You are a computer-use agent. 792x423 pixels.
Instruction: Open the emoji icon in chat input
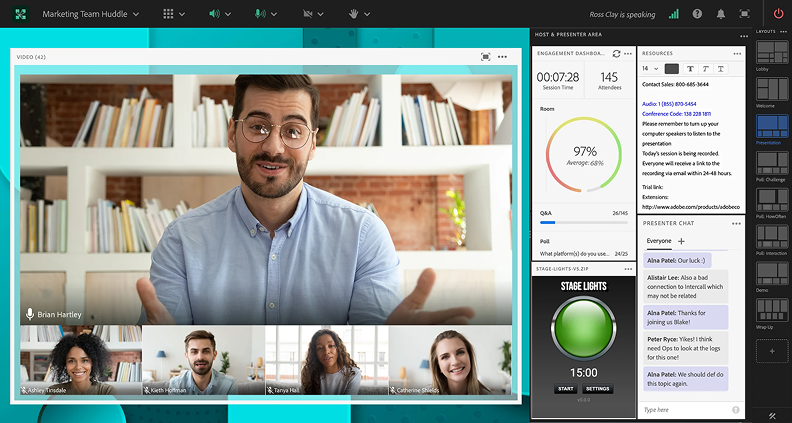(735, 410)
